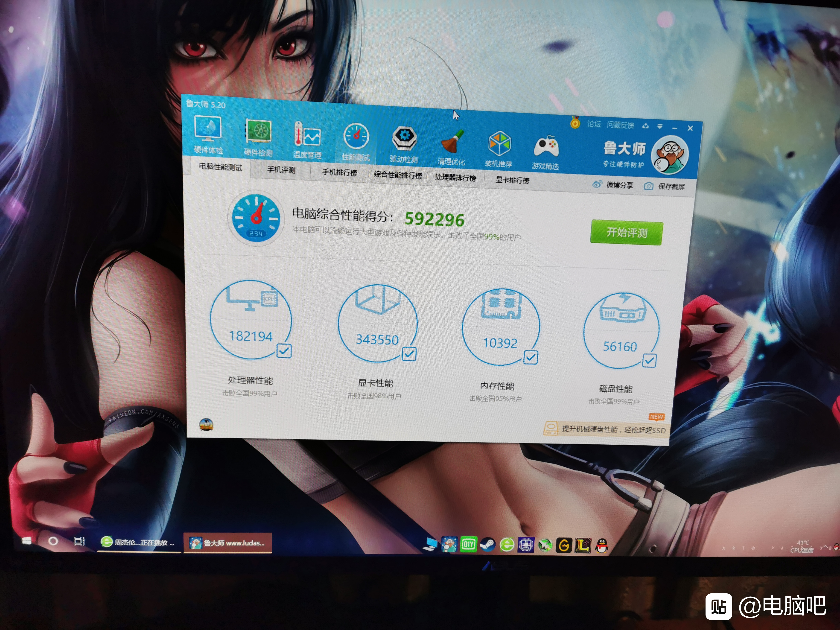
Task: Click the update download icon in title bar
Action: point(645,126)
